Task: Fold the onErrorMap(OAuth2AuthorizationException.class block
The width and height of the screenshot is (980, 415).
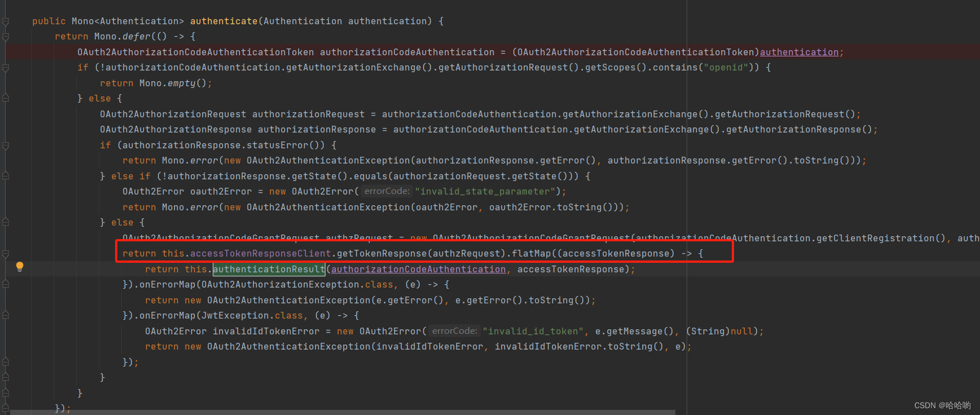Action: click(x=6, y=285)
